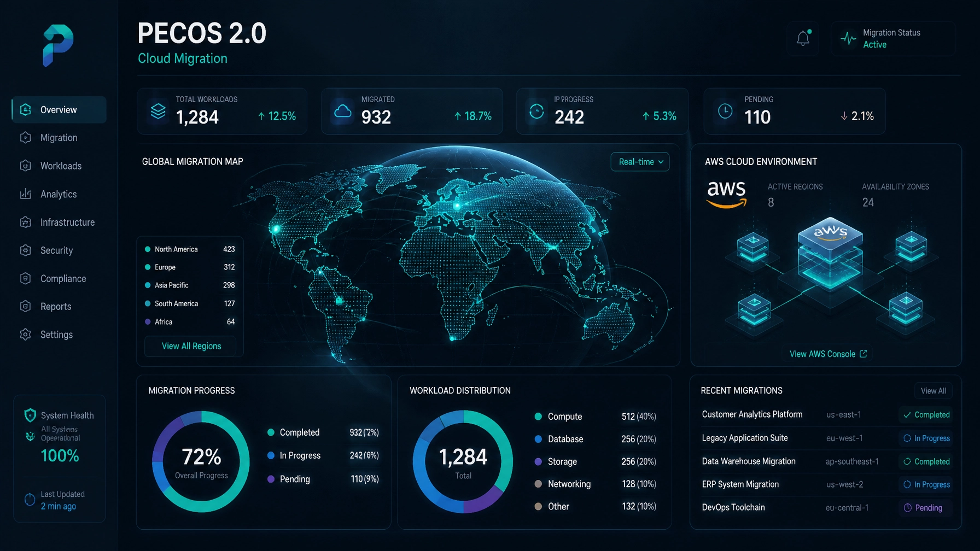The height and width of the screenshot is (551, 980).
Task: Click the checkmark icon on Customer Analytics status
Action: 907,415
